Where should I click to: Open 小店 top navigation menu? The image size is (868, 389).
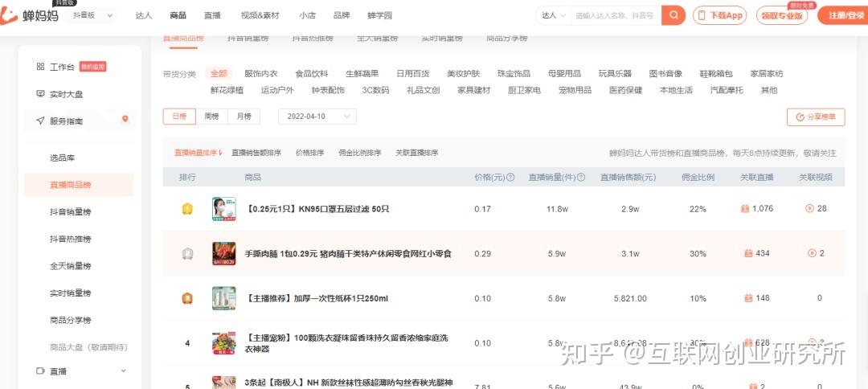(x=307, y=15)
